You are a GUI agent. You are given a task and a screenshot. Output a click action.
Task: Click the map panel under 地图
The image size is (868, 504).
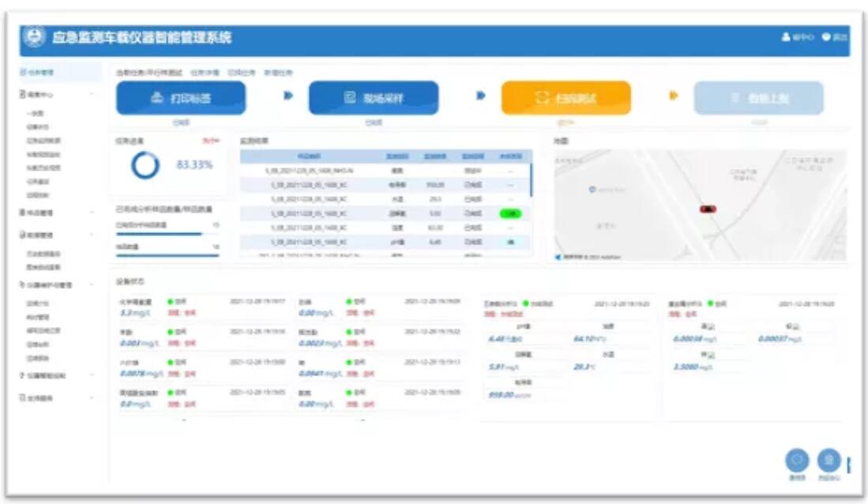(x=701, y=205)
